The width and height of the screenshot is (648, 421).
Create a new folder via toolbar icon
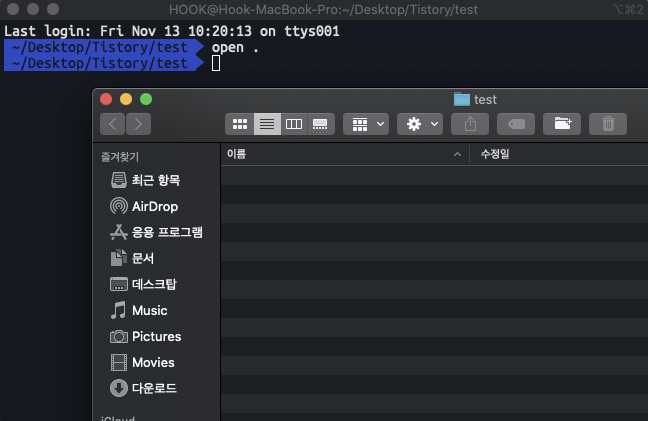coord(562,124)
